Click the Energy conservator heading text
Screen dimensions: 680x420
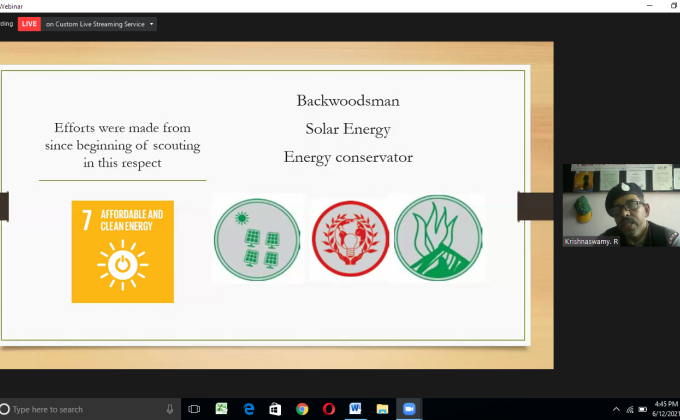pos(348,158)
